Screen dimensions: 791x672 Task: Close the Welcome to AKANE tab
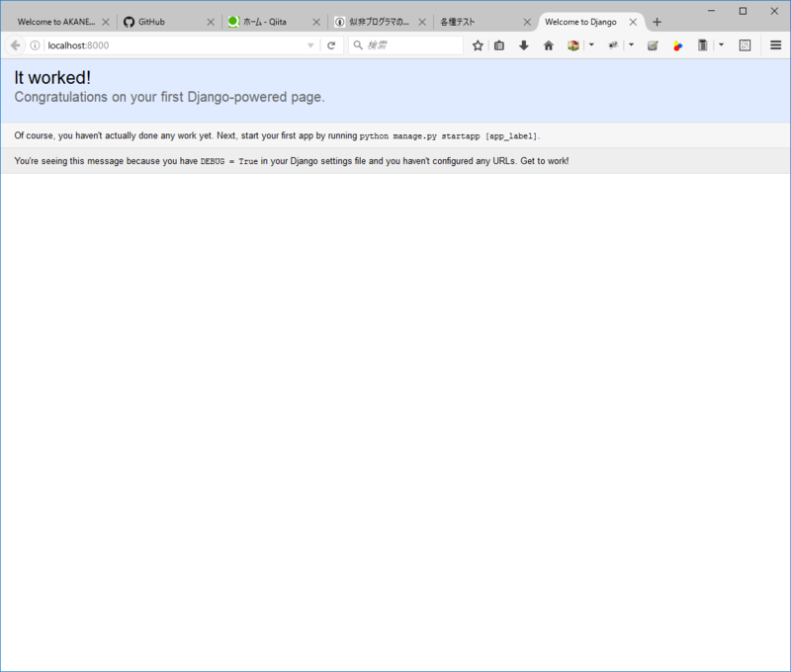106,22
